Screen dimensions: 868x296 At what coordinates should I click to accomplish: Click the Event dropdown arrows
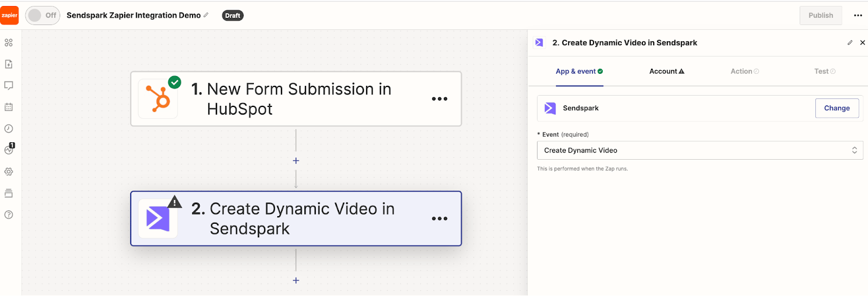tap(854, 150)
